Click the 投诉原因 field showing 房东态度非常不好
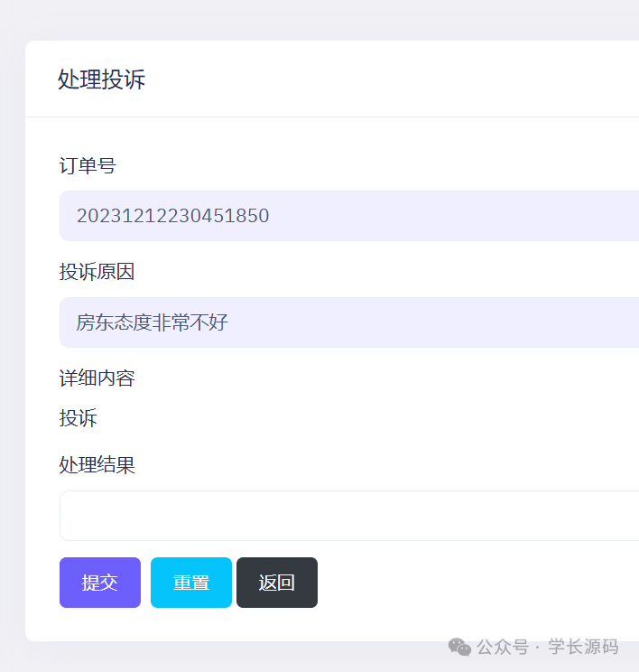Image resolution: width=639 pixels, height=672 pixels. click(x=349, y=322)
